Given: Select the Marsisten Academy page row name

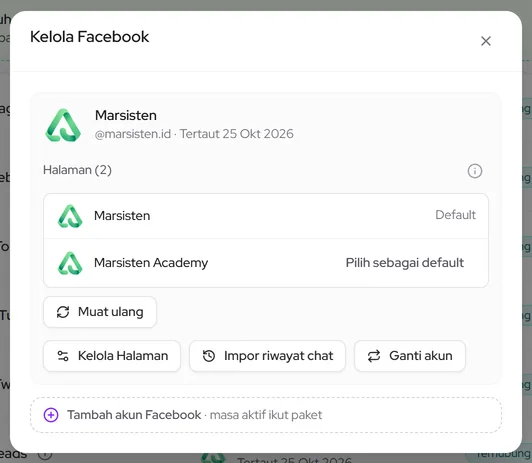Looking at the screenshot, I should 151,263.
